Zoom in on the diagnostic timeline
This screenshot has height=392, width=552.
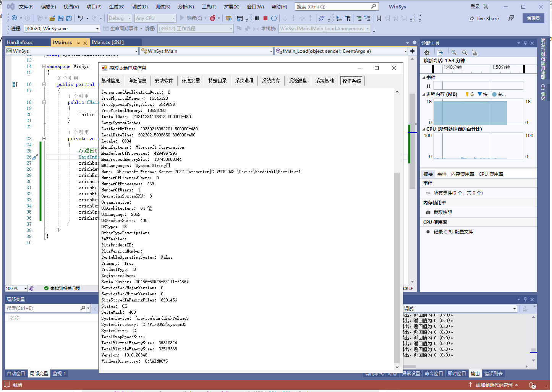454,53
